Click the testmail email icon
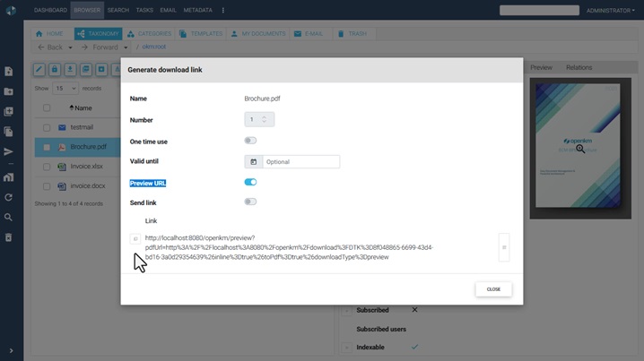This screenshot has width=644, height=361. [x=62, y=127]
